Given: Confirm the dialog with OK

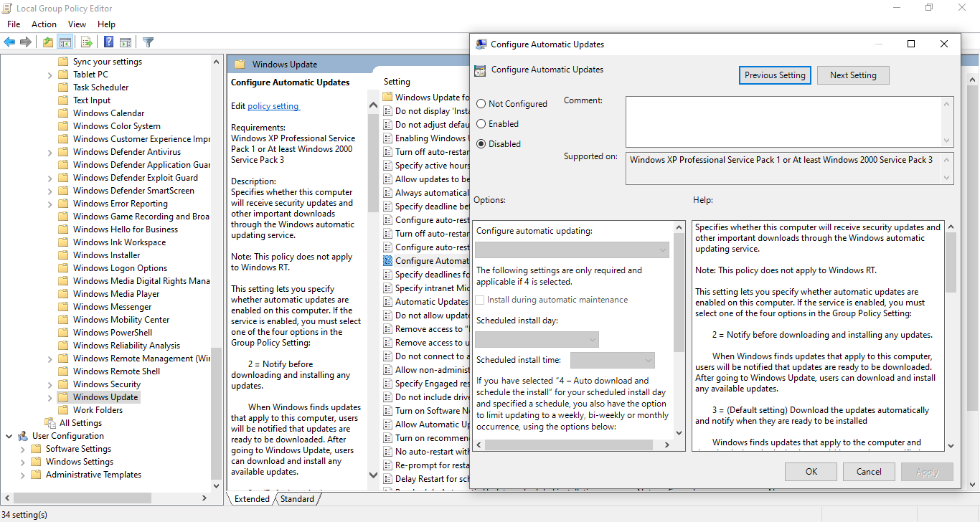Looking at the screenshot, I should click(811, 472).
